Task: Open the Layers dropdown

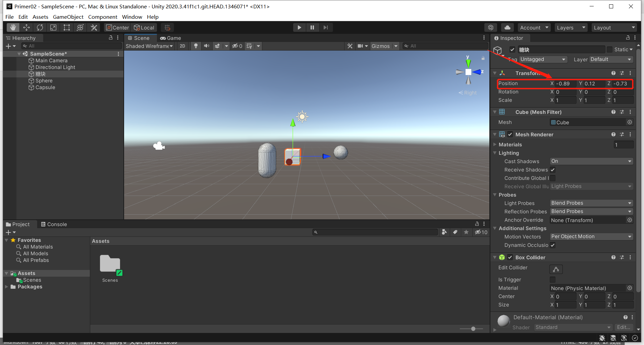Action: tap(571, 27)
